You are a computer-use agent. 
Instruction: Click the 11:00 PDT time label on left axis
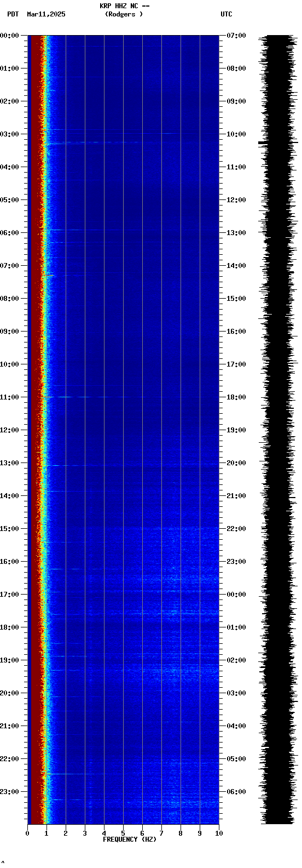point(9,397)
